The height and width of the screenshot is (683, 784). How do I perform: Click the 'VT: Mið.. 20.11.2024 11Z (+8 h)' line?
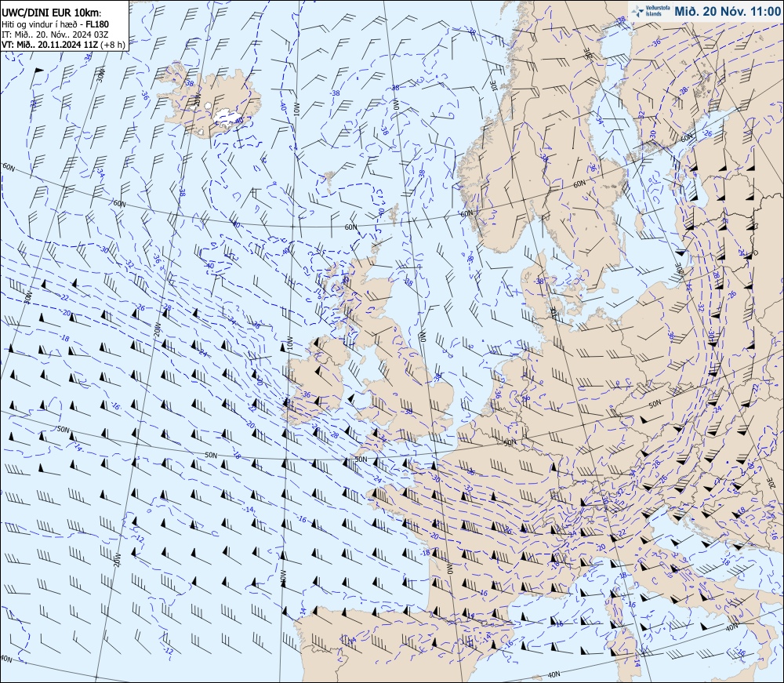pos(63,44)
